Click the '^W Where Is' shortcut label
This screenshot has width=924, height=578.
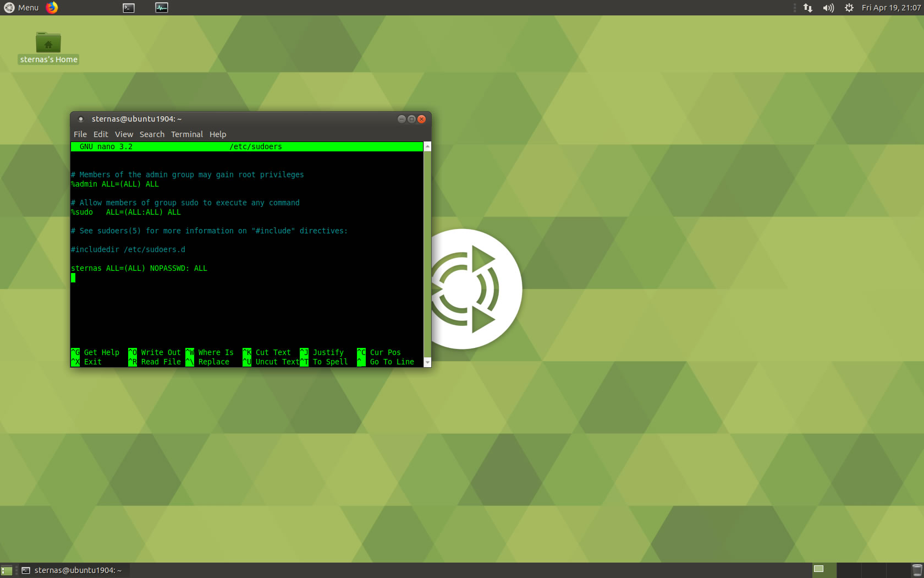click(210, 353)
